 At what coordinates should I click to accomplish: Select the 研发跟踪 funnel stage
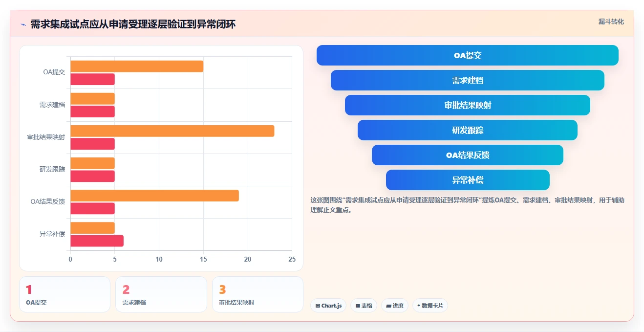click(468, 130)
